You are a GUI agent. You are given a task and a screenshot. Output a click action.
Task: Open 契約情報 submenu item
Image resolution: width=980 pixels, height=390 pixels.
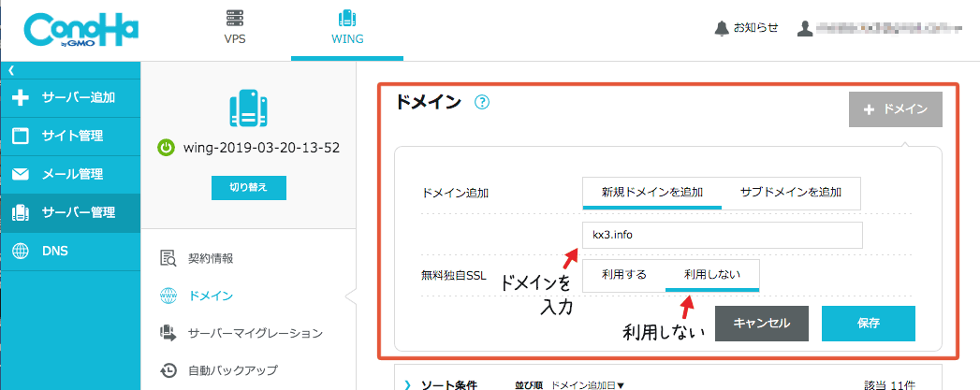click(211, 258)
